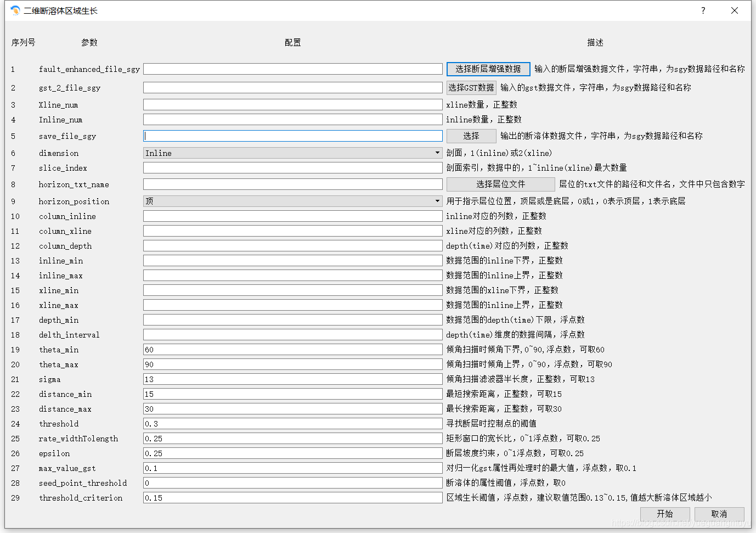Screen dimensions: 756x533
Task: Click the epsilon field showing 0.25
Action: [293, 453]
